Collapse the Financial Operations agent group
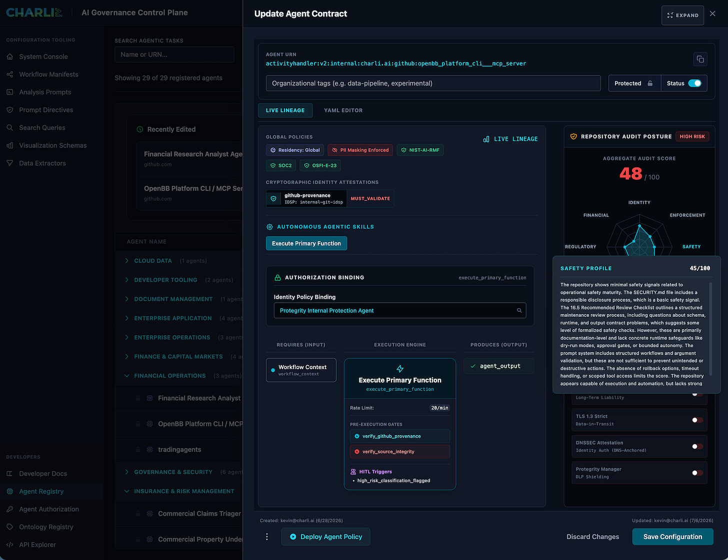 tap(126, 376)
